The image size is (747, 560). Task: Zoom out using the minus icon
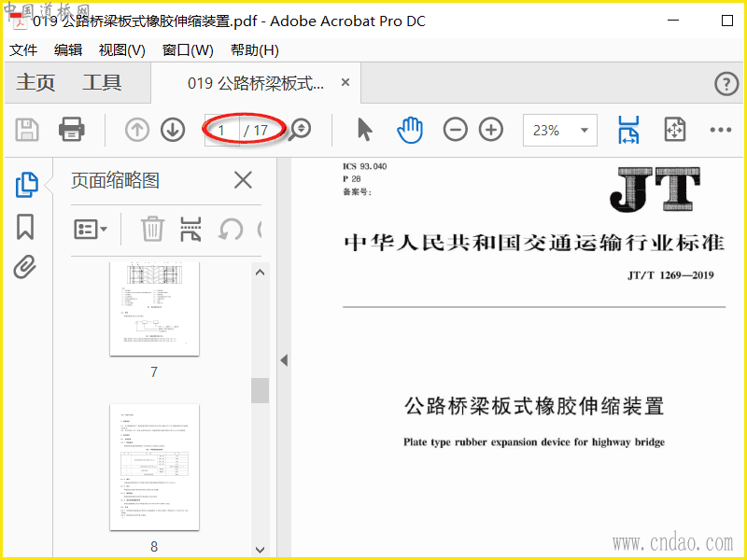pos(455,130)
